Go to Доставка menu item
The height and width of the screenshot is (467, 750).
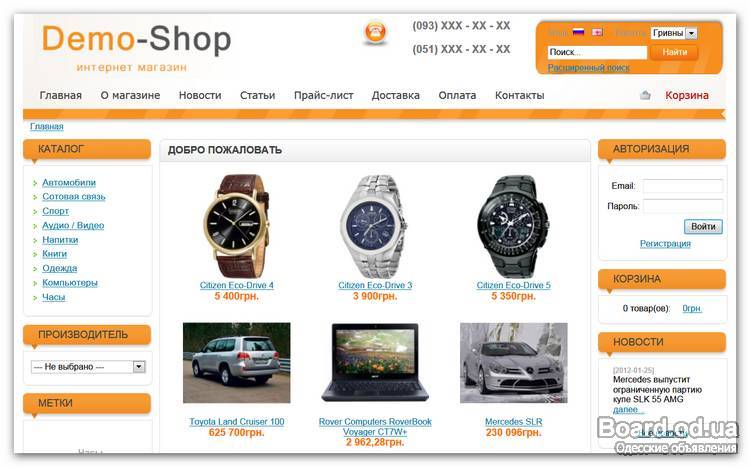396,95
